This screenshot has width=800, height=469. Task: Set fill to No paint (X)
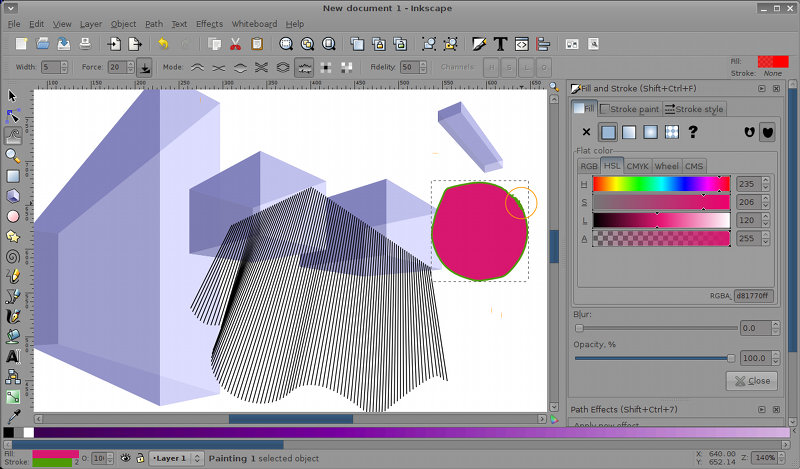click(x=587, y=131)
